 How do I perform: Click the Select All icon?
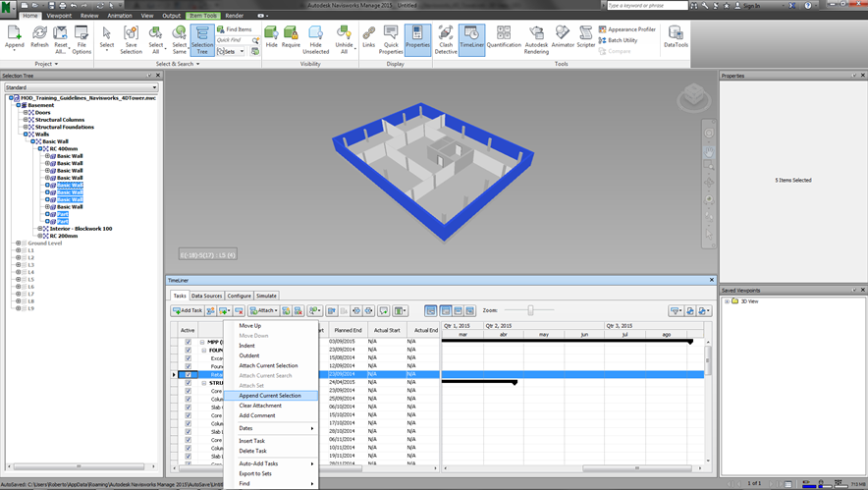[155, 39]
